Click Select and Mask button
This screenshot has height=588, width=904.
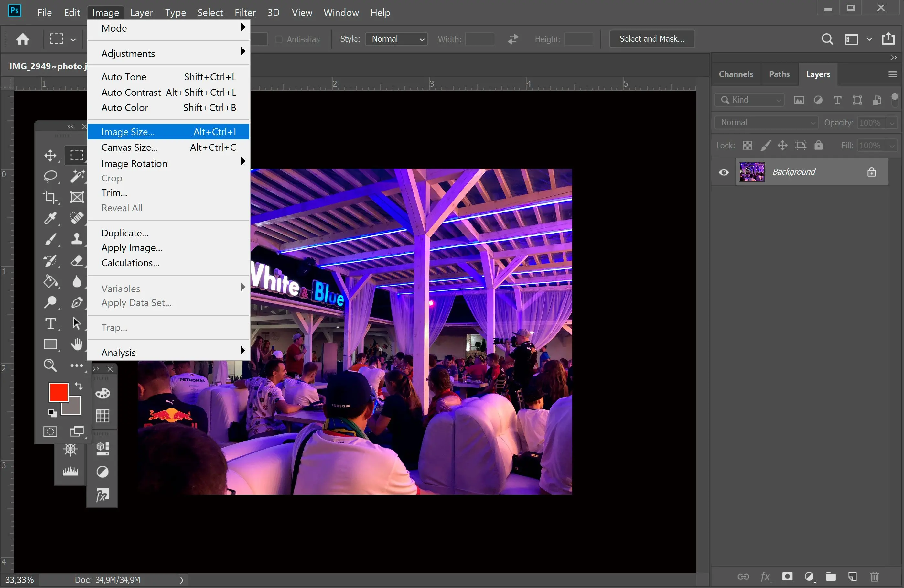651,38
